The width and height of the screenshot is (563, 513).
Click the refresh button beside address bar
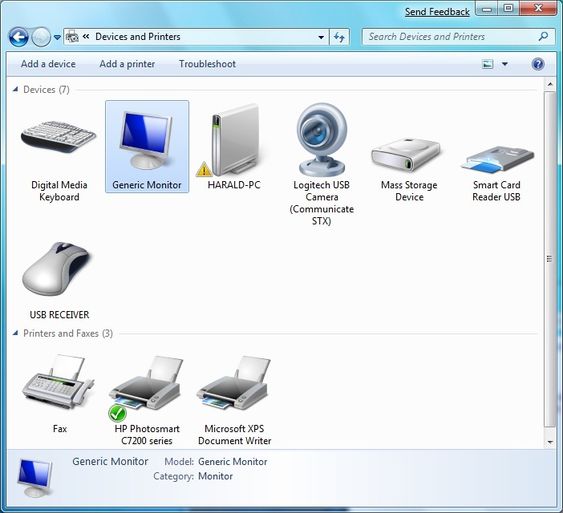click(x=339, y=37)
